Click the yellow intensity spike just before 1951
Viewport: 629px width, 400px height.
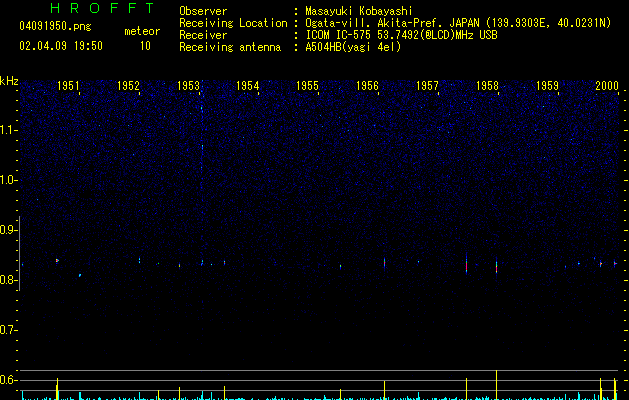point(57,388)
